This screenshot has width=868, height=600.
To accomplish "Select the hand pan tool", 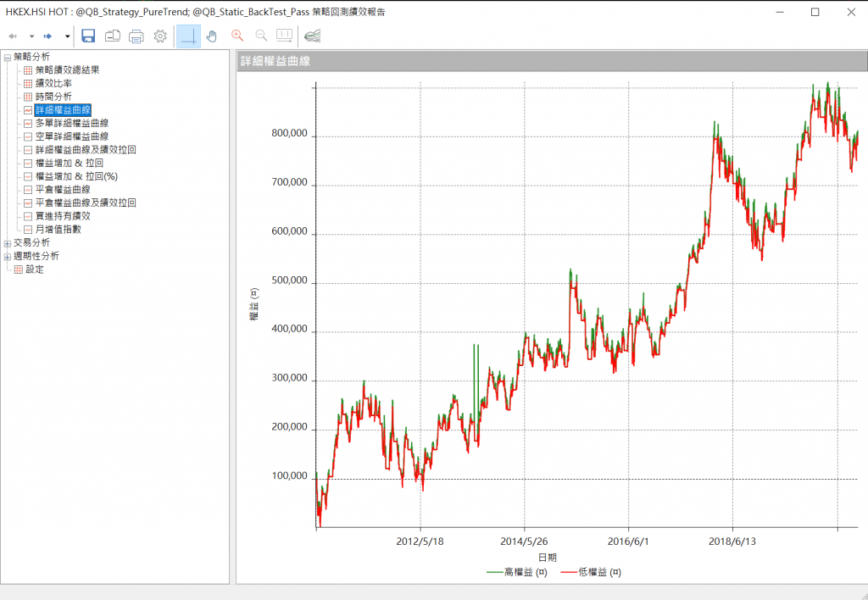I will click(x=212, y=36).
